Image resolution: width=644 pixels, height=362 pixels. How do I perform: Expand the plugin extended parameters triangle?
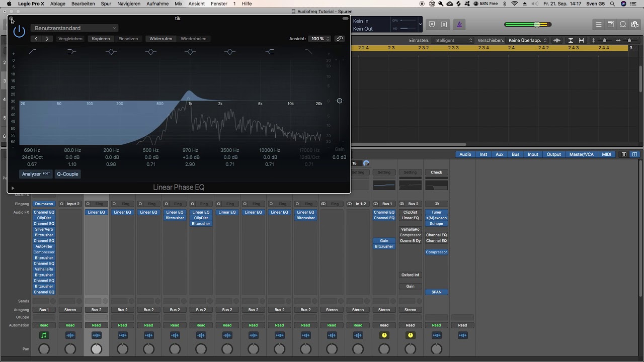(x=13, y=188)
